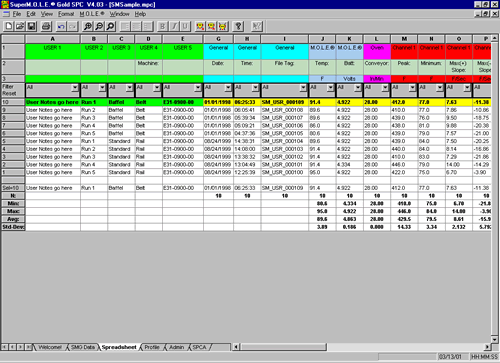Switch to the SPCA tab
The height and width of the screenshot is (363, 500).
pos(199,347)
